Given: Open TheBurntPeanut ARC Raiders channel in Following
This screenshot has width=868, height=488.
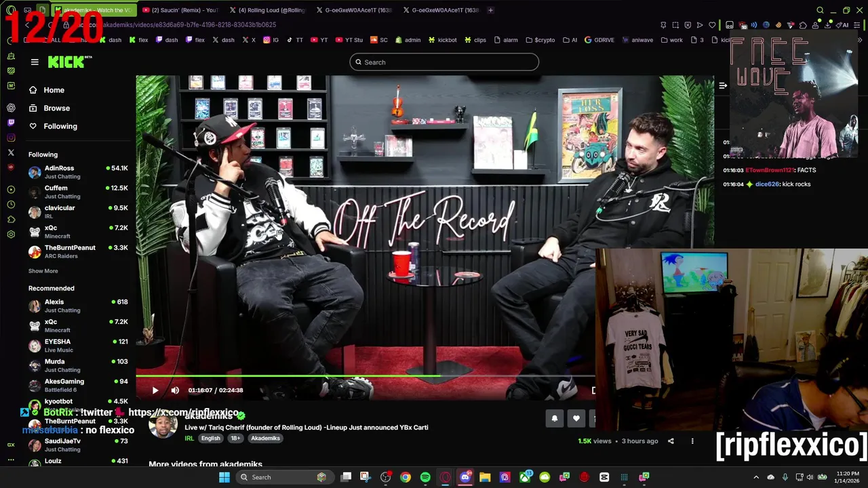Looking at the screenshot, I should pyautogui.click(x=78, y=251).
